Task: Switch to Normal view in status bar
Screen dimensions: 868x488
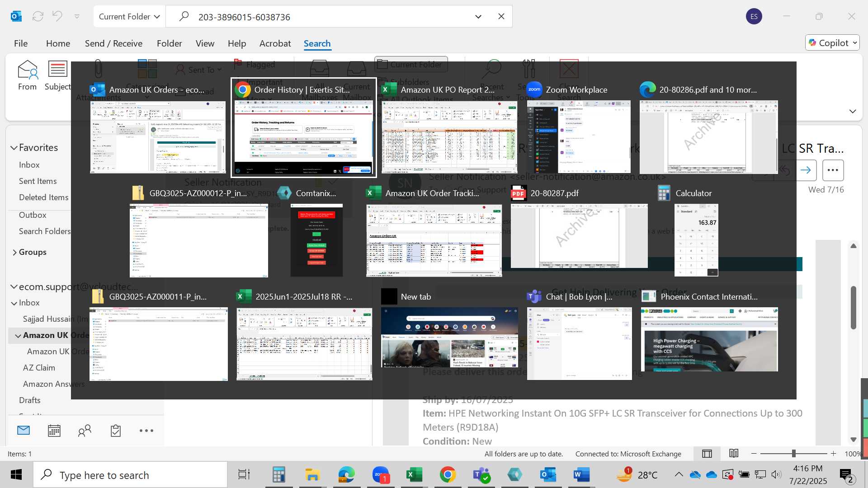Action: pos(707,454)
